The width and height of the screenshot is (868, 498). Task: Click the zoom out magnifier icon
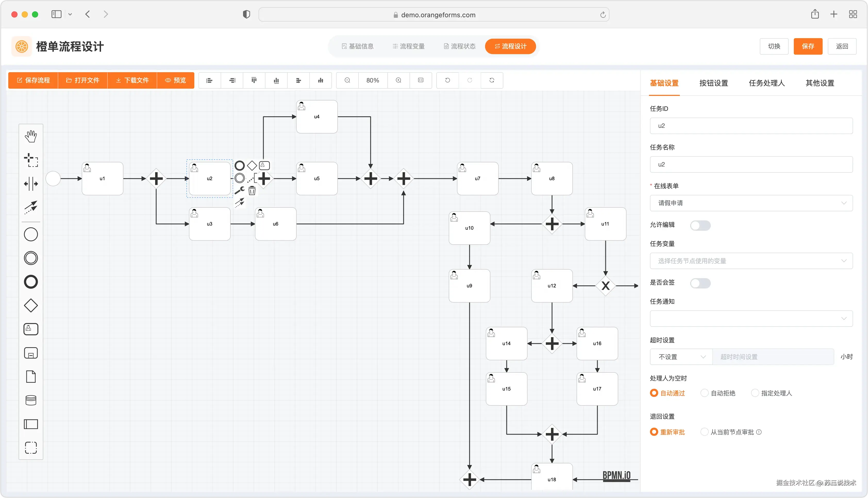(347, 80)
